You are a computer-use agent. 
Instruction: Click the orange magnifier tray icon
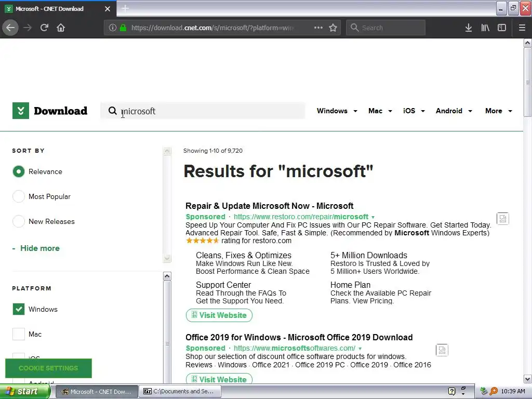pyautogui.click(x=494, y=391)
